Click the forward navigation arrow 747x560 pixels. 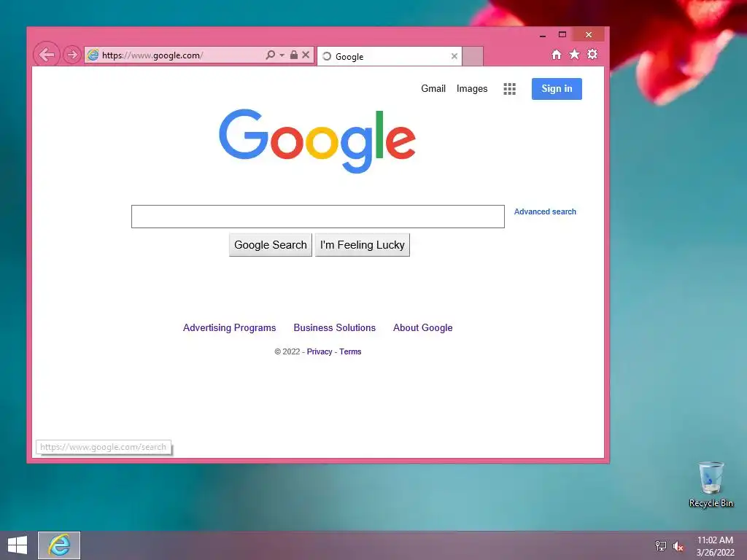72,55
